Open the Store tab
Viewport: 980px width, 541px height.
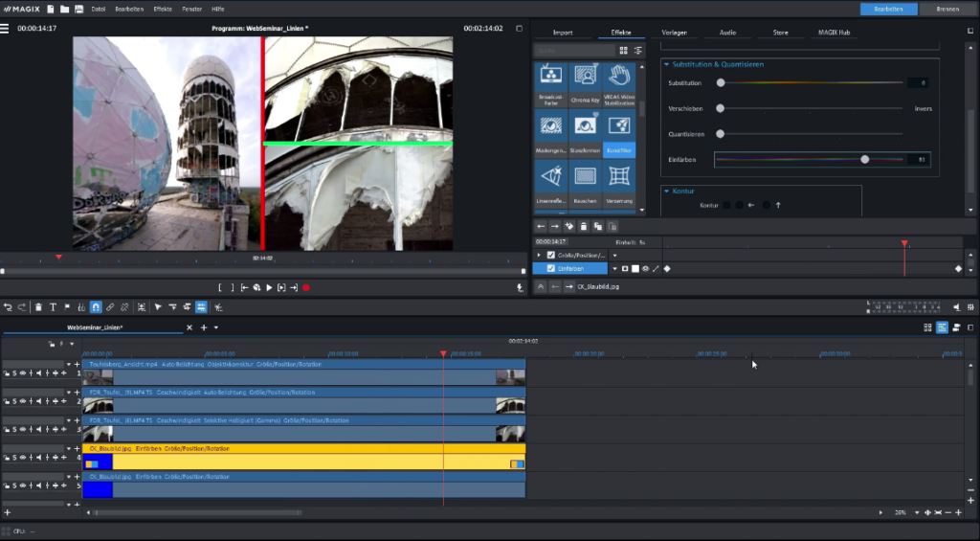coord(781,33)
